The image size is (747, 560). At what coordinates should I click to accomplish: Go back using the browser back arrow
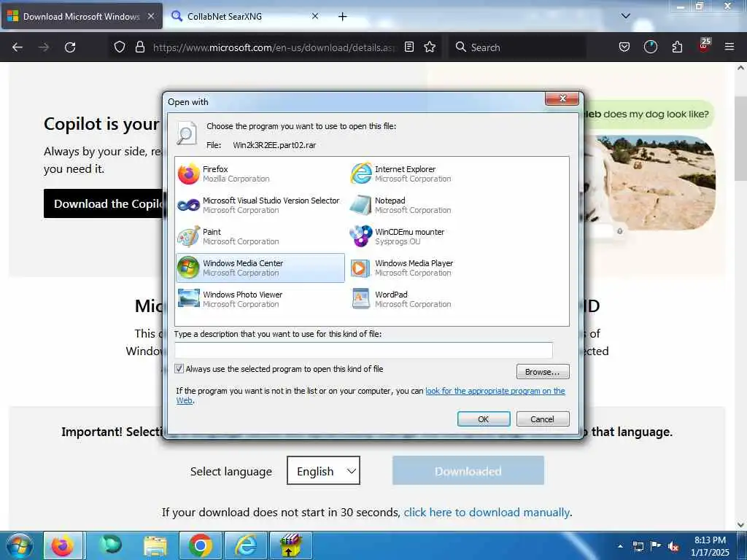(18, 47)
